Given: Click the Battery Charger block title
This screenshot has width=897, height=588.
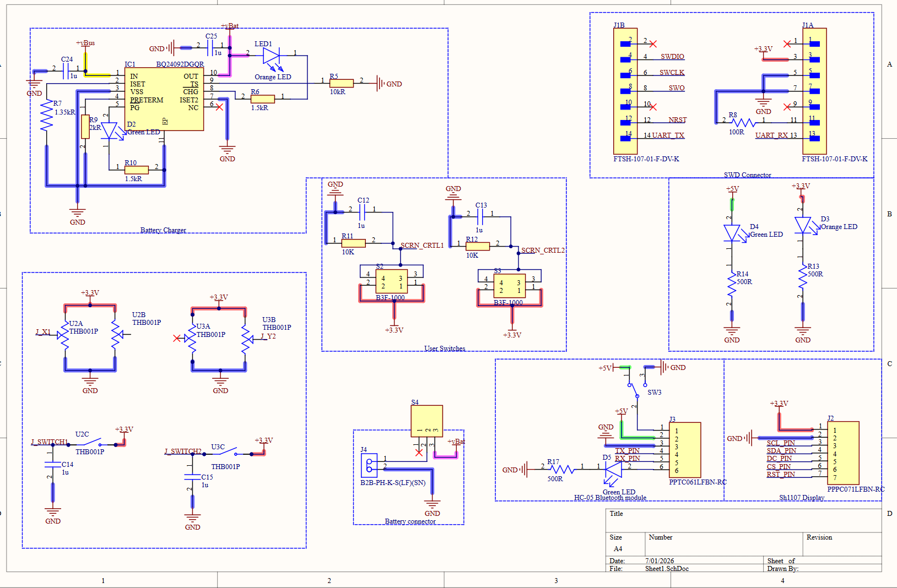Looking at the screenshot, I should click(x=163, y=230).
